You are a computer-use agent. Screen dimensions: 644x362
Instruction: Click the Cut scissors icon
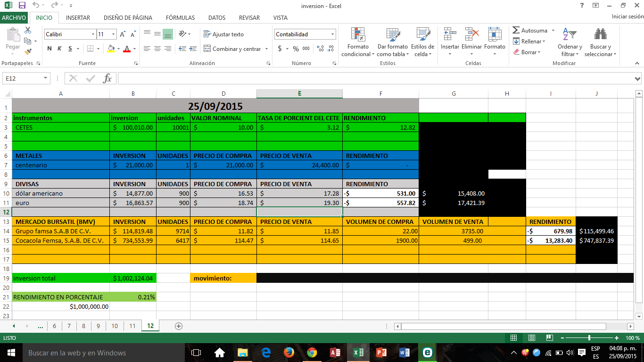pos(28,30)
